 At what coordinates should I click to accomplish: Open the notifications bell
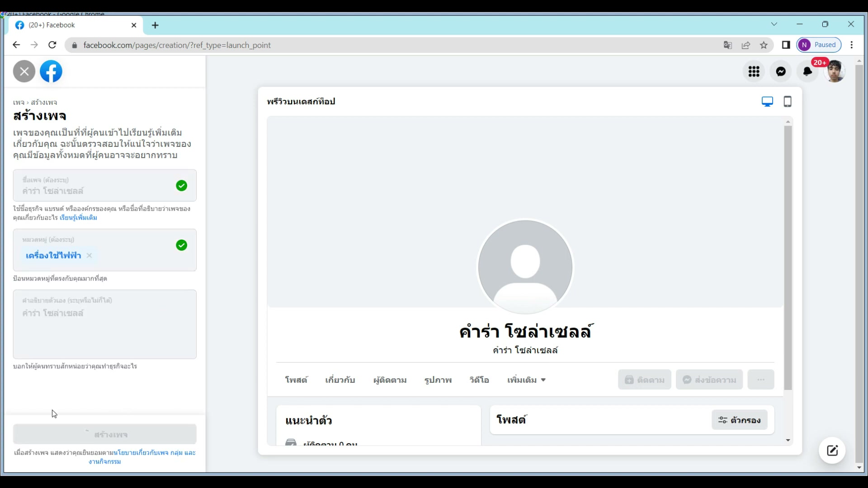point(807,71)
